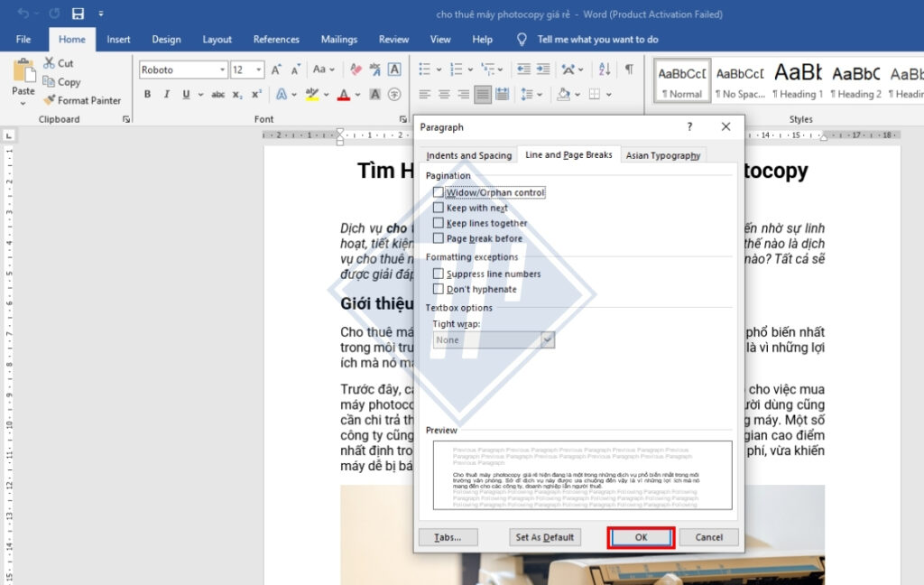Switch to Indents and Spacing tab
Image resolution: width=924 pixels, height=585 pixels.
click(469, 155)
